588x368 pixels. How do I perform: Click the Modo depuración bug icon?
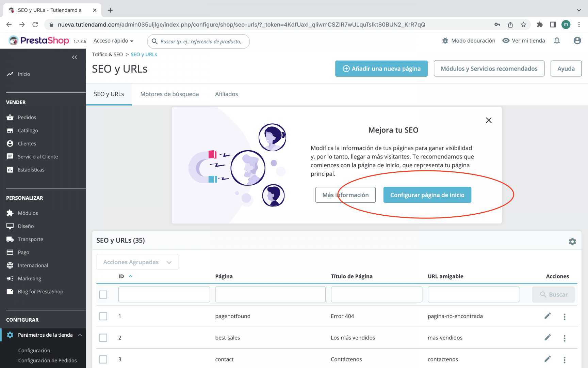click(445, 41)
